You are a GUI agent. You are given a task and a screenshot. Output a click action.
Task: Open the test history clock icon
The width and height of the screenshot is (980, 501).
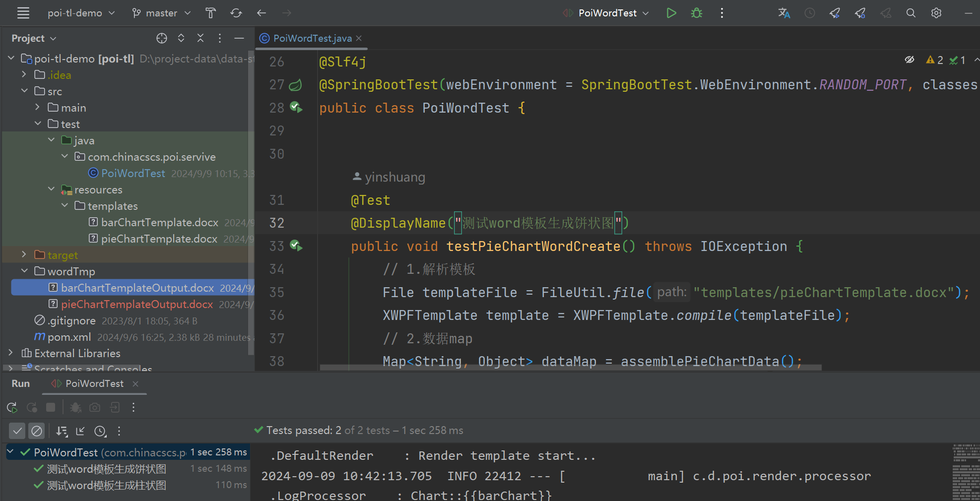100,431
